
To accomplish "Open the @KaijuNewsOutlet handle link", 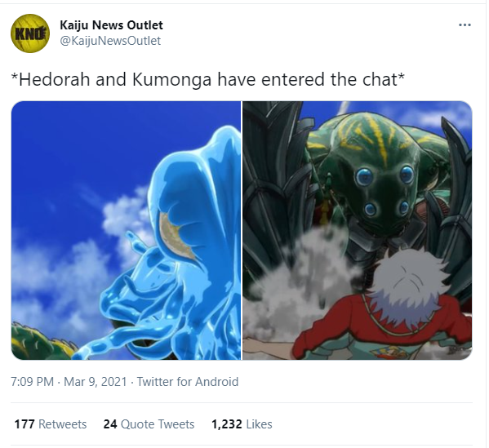I will [110, 41].
